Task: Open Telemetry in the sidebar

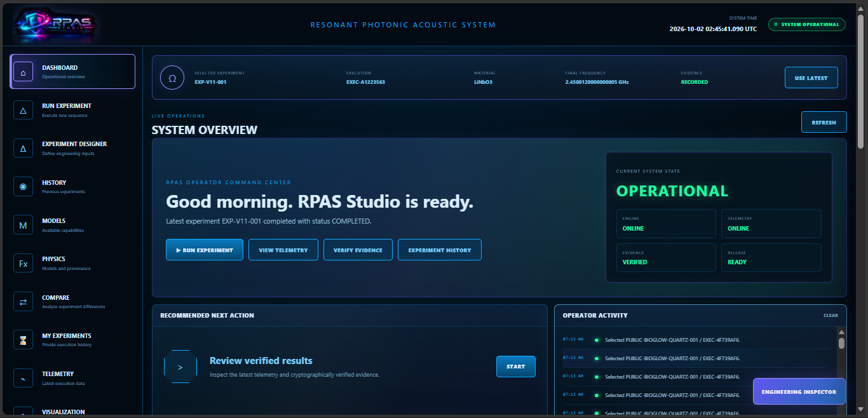Action: coord(72,378)
